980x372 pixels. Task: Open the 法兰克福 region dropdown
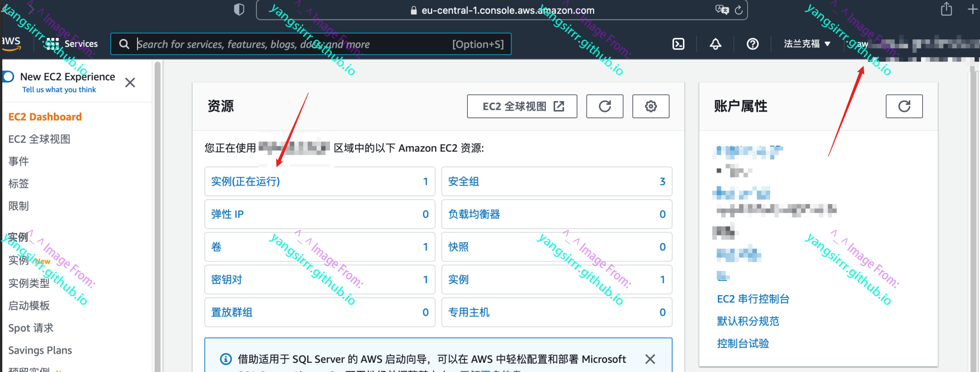click(x=807, y=44)
